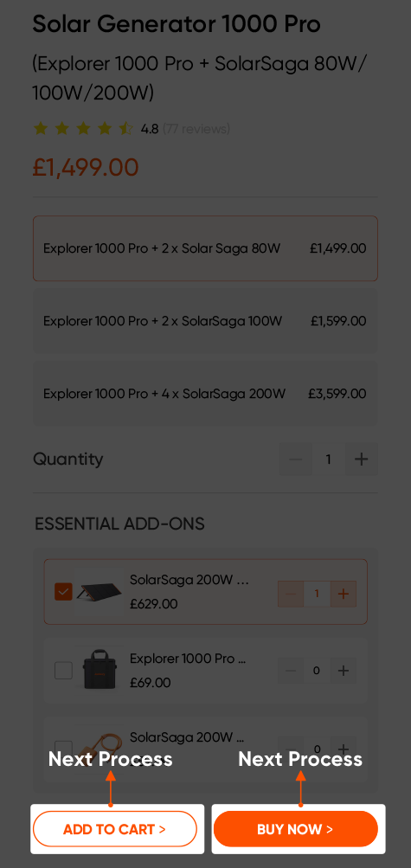Decrease main quantity with minus icon
Viewport: 411px width, 868px height.
coord(296,459)
